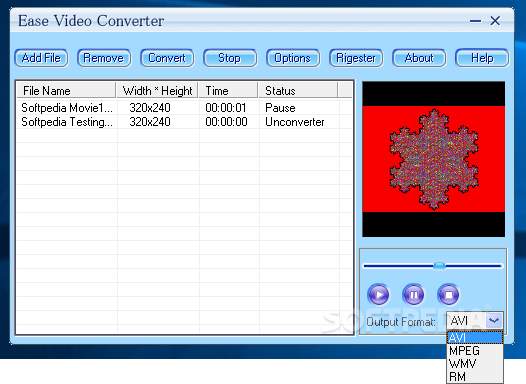This screenshot has height=384, width=526.
Task: Click the fractal video preview thumbnail
Action: click(x=434, y=159)
